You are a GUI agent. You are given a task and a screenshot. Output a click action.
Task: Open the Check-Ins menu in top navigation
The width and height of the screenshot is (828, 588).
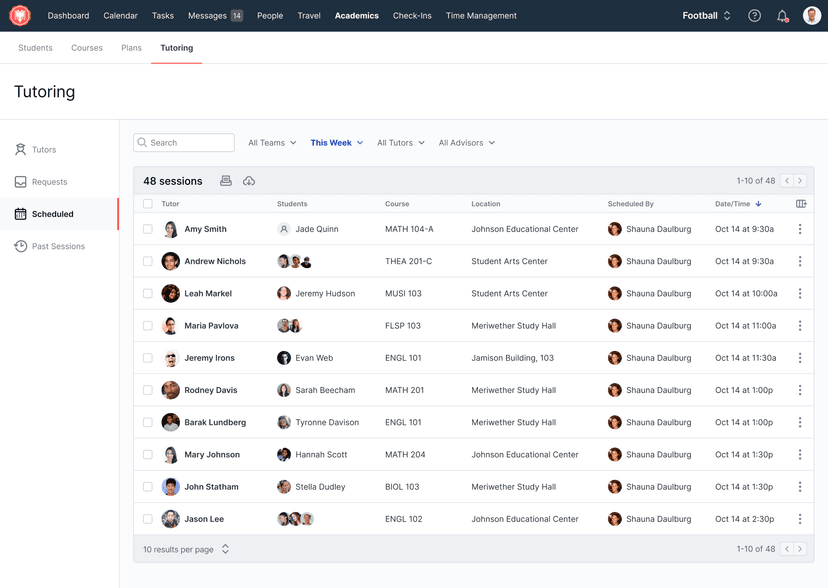coord(412,16)
